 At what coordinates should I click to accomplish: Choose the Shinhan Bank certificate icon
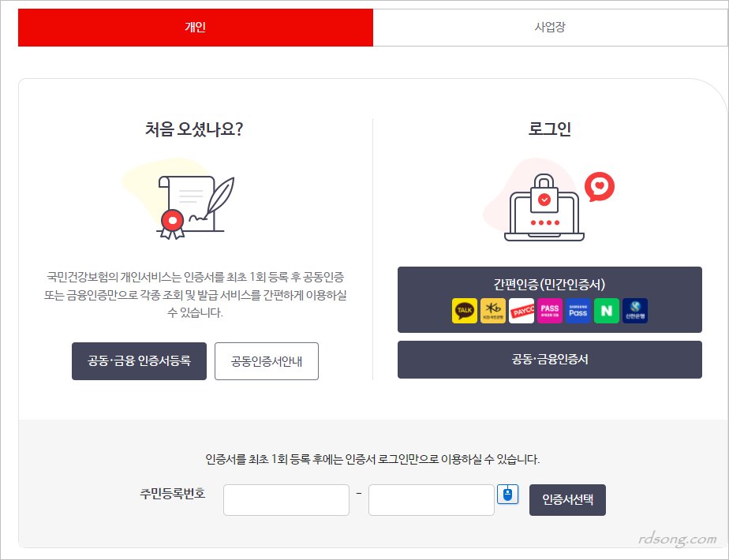[x=635, y=311]
